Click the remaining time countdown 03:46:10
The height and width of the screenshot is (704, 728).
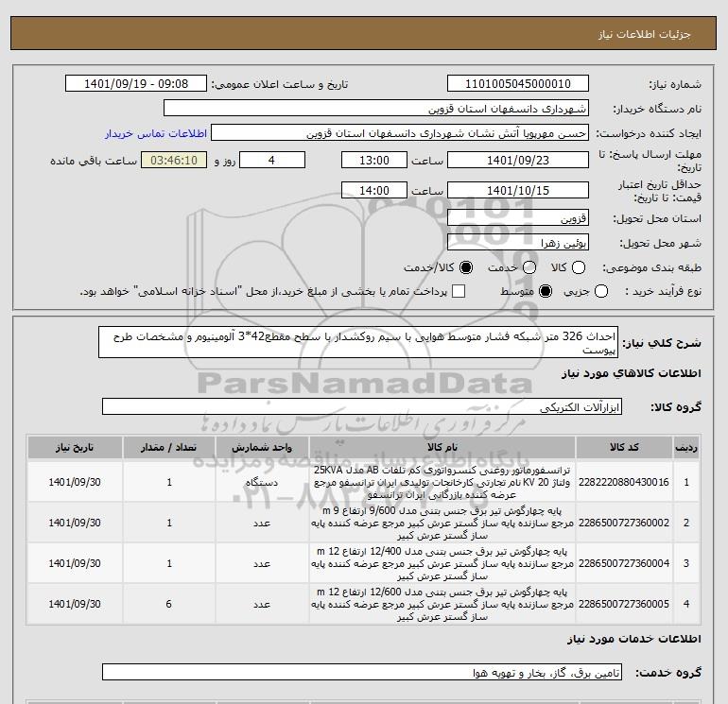[174, 160]
